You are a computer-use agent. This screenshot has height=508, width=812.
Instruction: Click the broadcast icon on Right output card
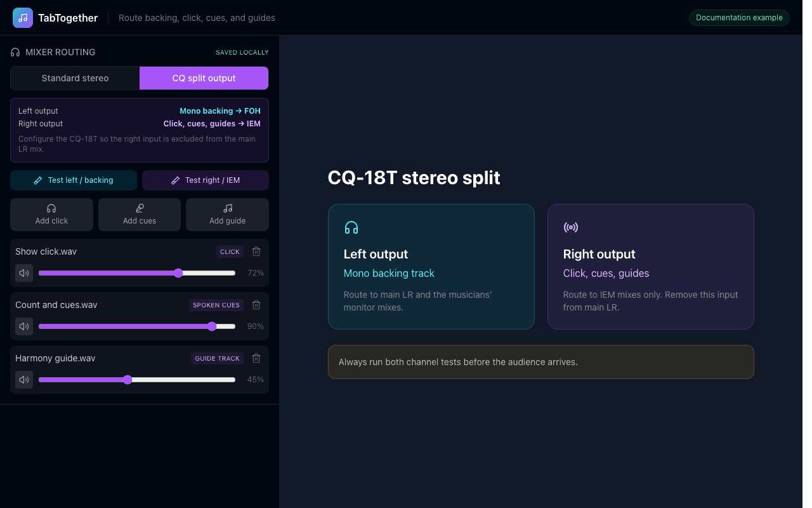pyautogui.click(x=571, y=227)
